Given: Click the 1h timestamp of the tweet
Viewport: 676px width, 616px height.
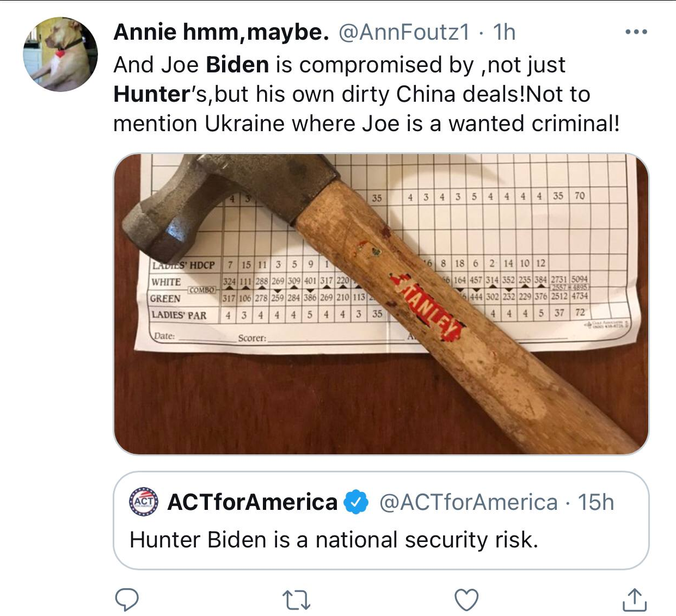Looking at the screenshot, I should tap(504, 32).
